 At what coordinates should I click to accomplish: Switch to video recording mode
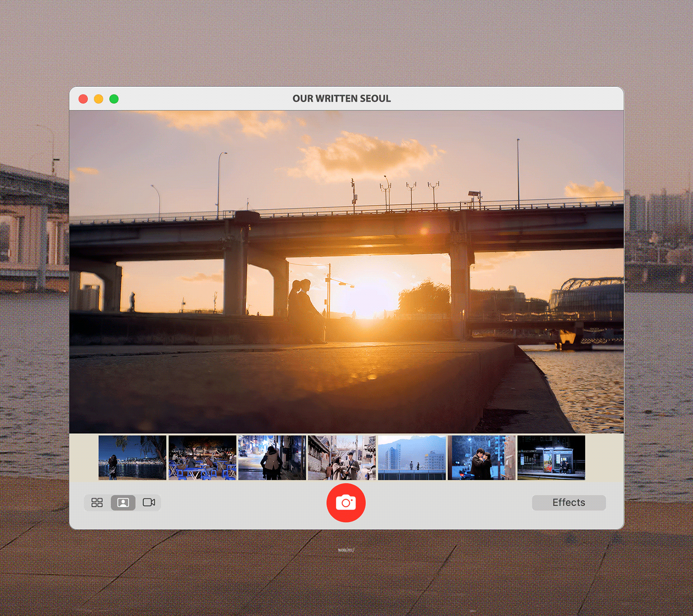(149, 502)
